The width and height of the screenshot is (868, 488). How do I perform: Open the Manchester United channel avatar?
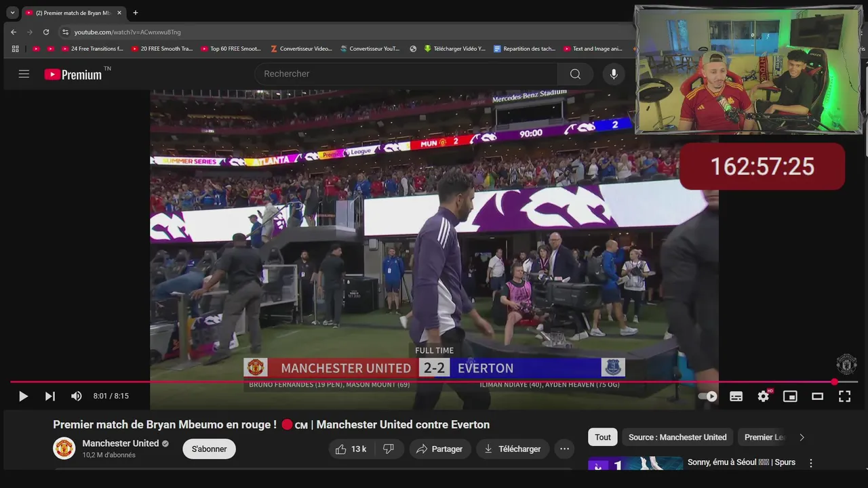[x=64, y=448]
